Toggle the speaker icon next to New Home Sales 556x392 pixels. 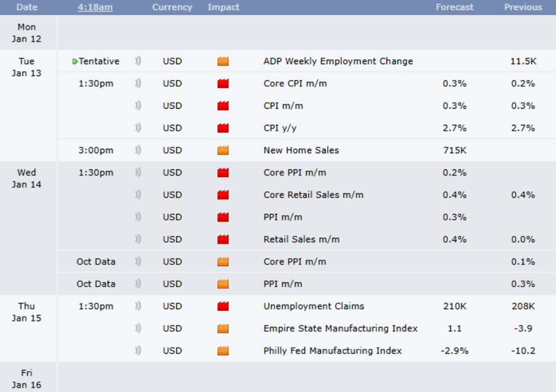pyautogui.click(x=137, y=150)
